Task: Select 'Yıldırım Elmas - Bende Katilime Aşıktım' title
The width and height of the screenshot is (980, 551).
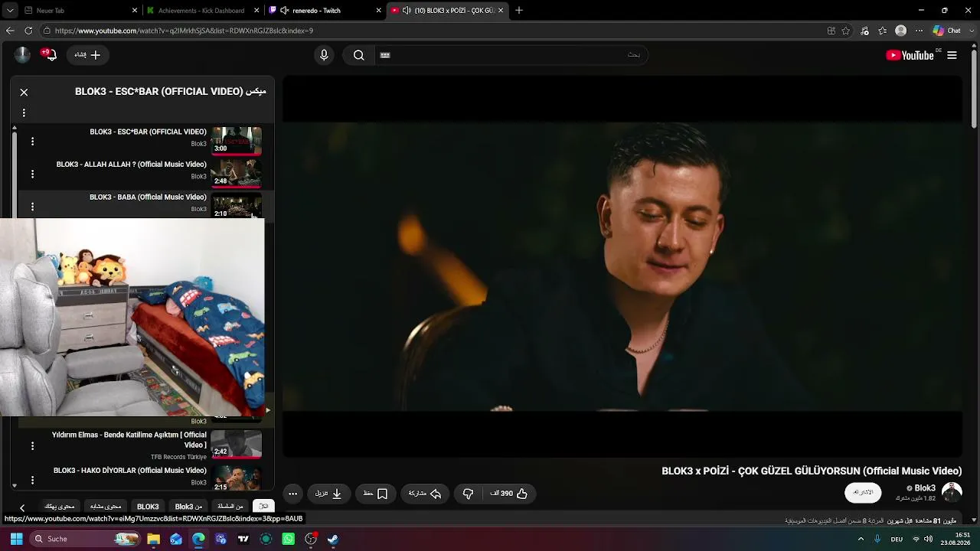Action: (129, 439)
